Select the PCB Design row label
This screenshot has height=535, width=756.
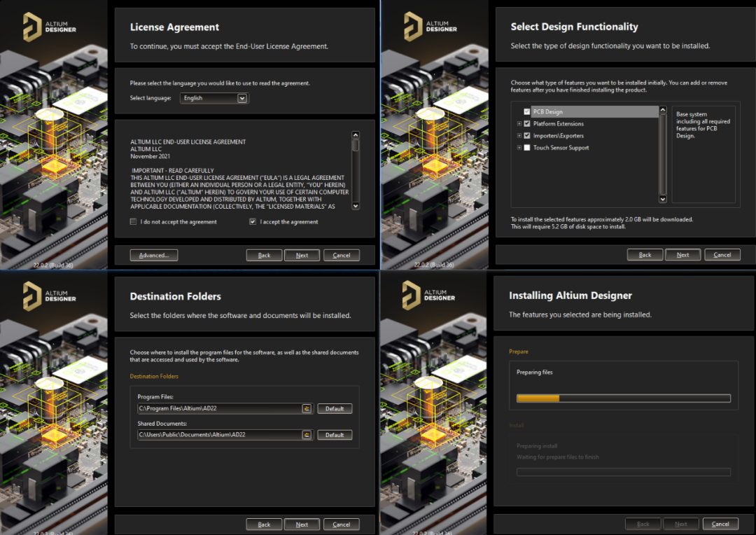547,112
